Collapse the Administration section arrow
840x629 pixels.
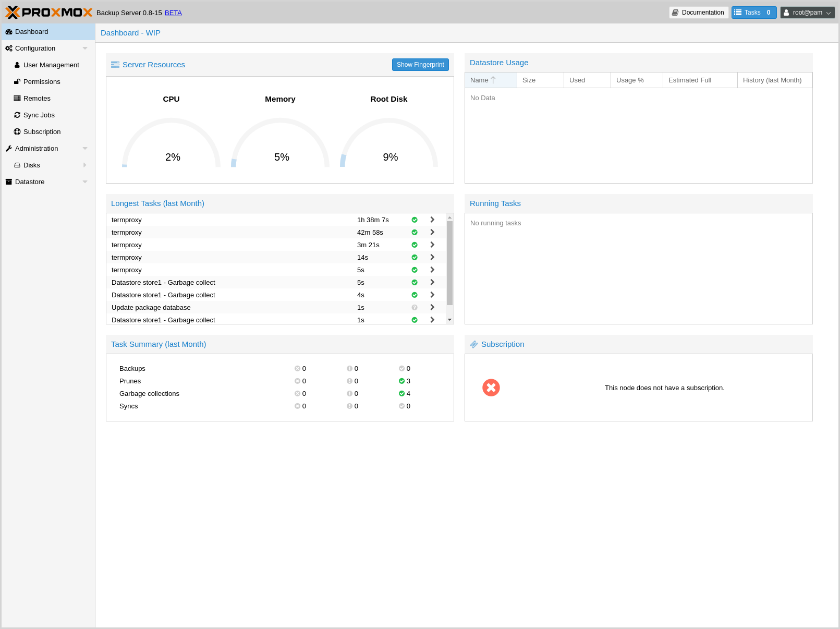[x=85, y=149]
